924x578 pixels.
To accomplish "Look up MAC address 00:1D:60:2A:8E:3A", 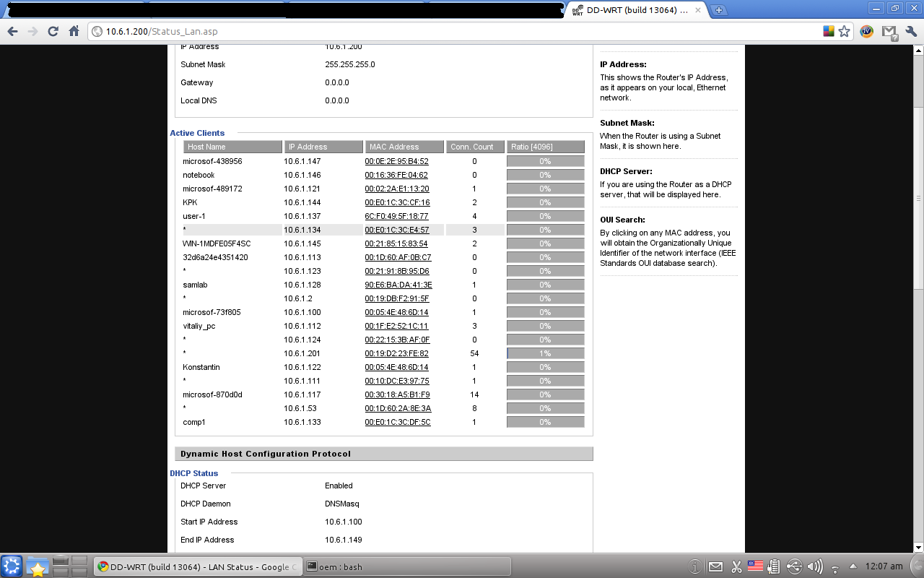I will (x=398, y=408).
